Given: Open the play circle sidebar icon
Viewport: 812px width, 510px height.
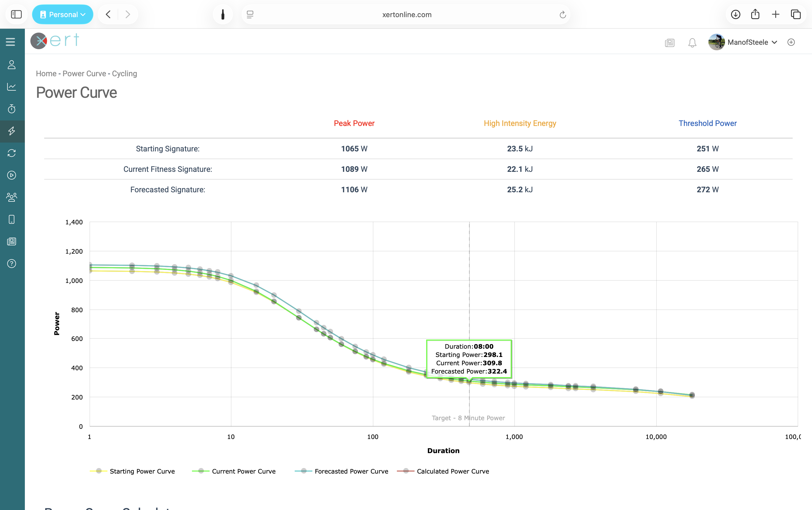Looking at the screenshot, I should 12,175.
